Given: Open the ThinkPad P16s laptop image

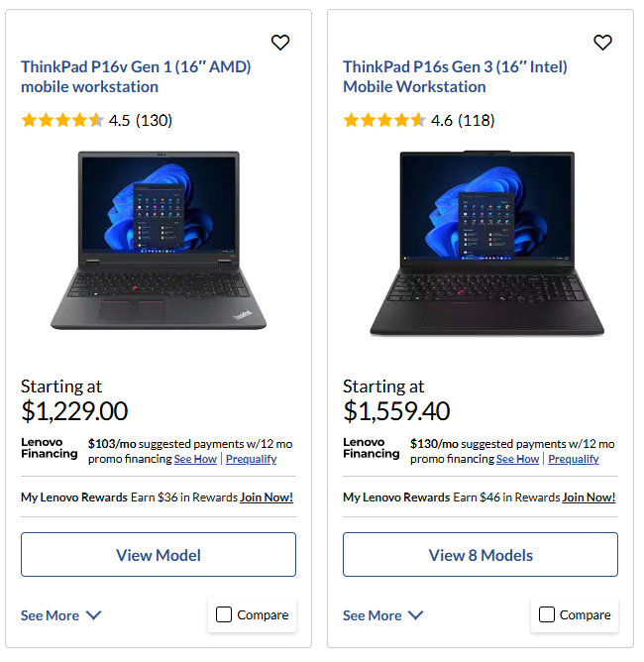Looking at the screenshot, I should click(486, 243).
